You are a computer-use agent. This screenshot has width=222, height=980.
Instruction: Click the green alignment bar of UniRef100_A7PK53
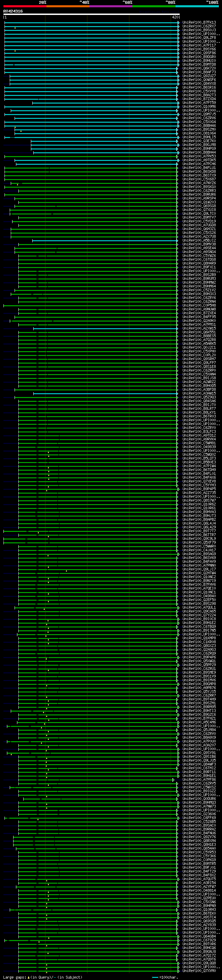91,156
